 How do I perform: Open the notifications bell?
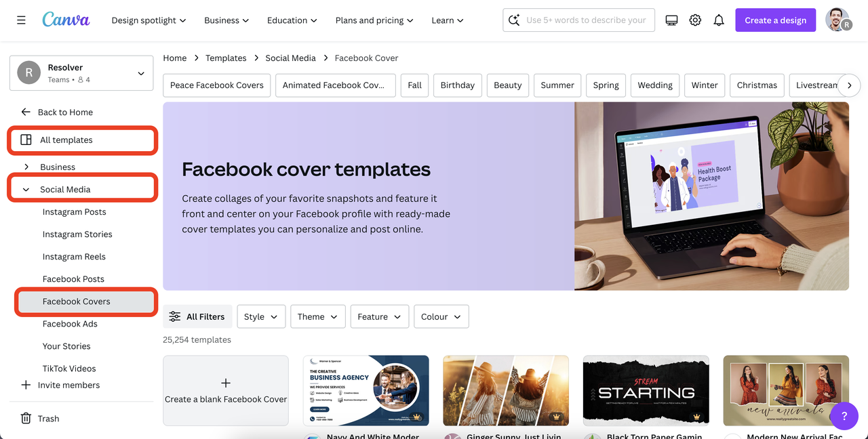tap(719, 20)
